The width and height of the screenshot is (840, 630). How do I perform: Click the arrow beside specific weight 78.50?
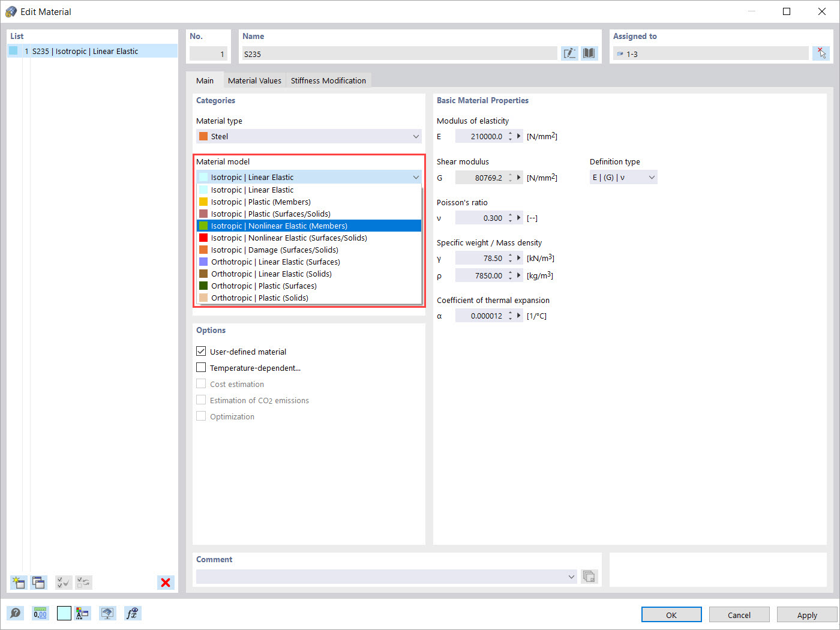(519, 258)
